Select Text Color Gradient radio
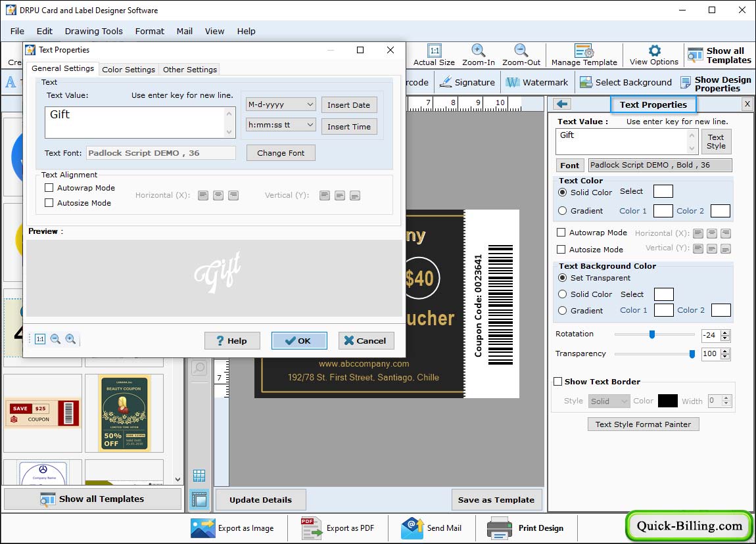 pyautogui.click(x=562, y=210)
